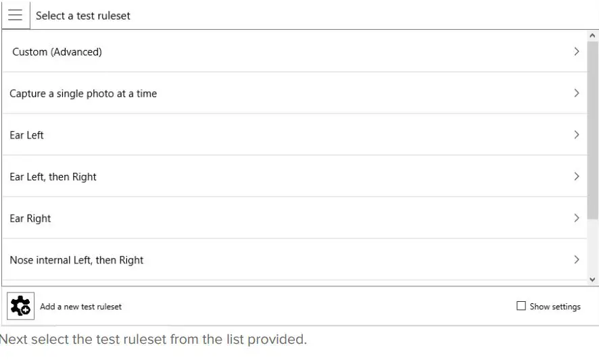The width and height of the screenshot is (599, 364).
Task: Choose Nose internal Left, then Right
Action: coord(76,260)
